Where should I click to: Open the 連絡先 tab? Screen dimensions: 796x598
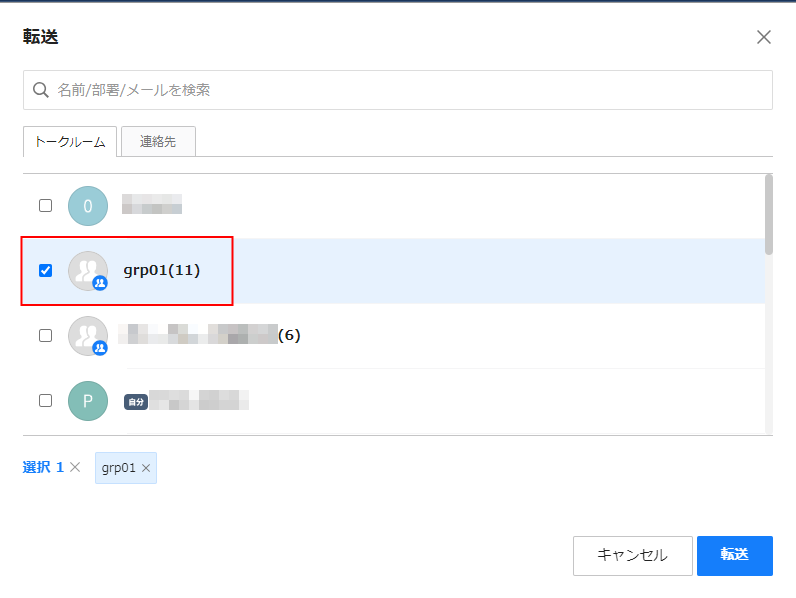point(158,142)
